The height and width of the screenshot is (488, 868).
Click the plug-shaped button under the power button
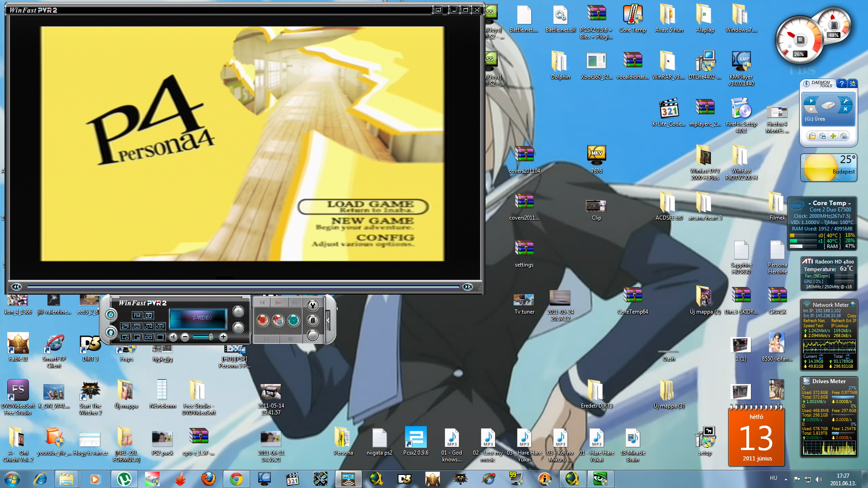pos(111,333)
